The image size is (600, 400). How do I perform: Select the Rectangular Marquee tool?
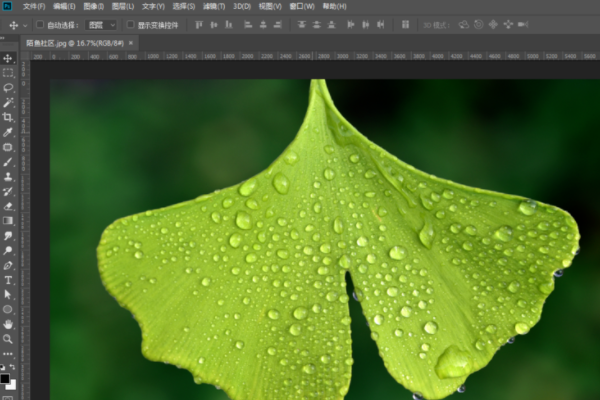coord(8,73)
